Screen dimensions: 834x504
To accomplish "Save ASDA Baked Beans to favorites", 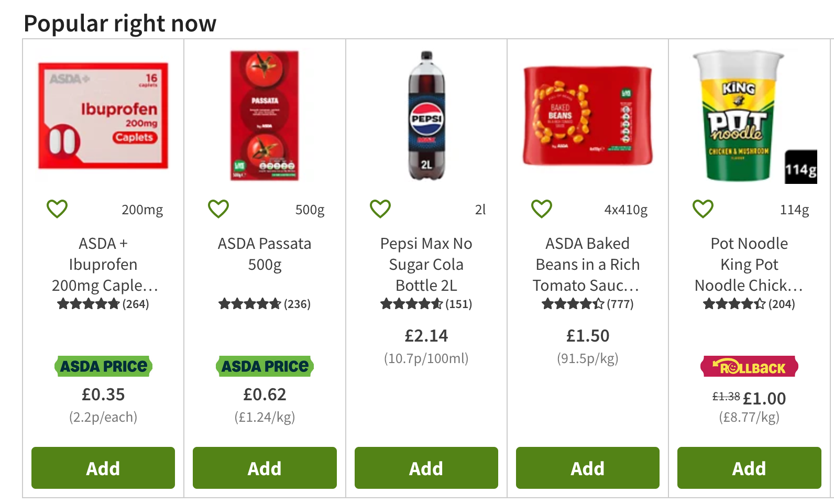I will tap(542, 209).
